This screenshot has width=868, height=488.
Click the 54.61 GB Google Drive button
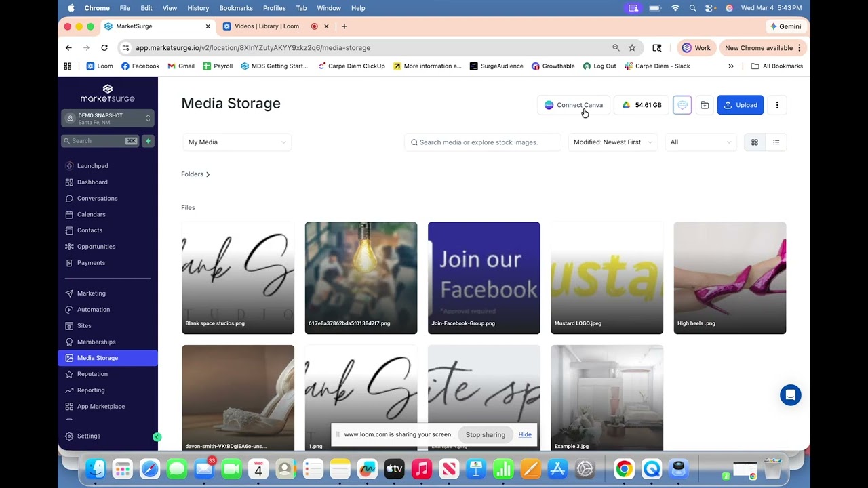(642, 105)
